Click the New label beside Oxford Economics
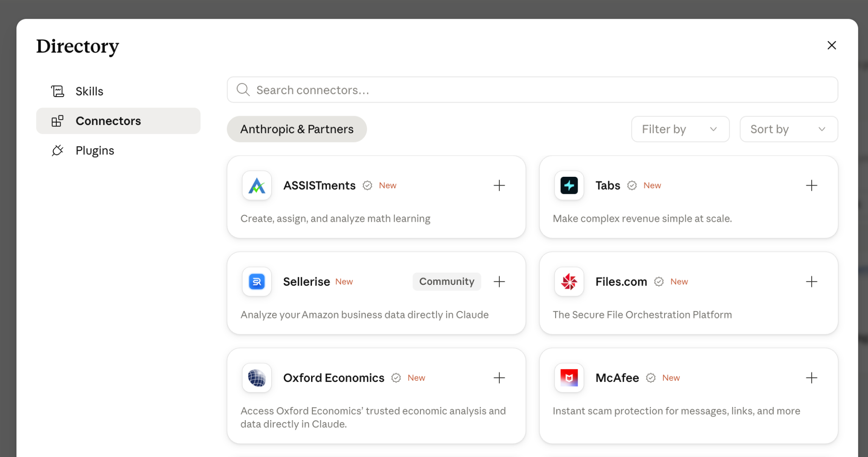 [417, 378]
